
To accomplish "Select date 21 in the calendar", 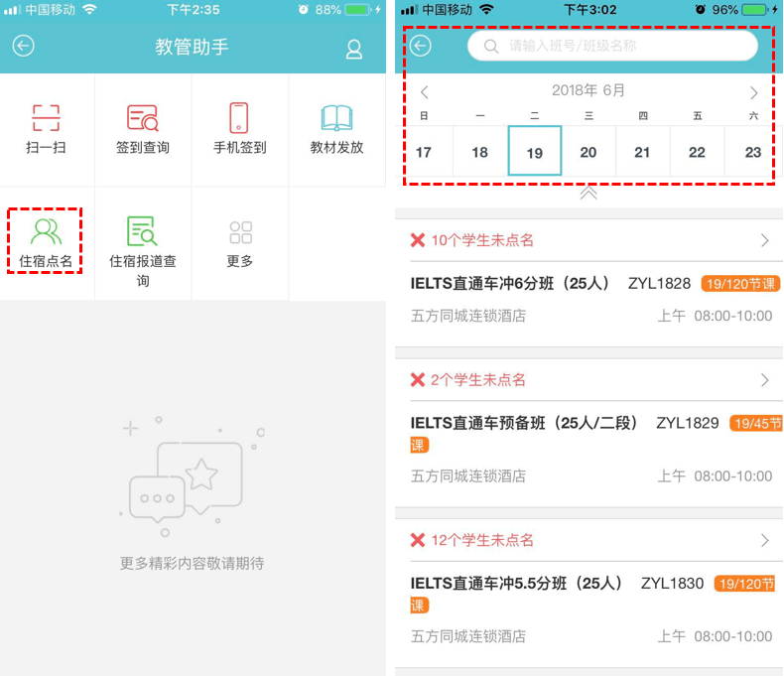I will [642, 152].
